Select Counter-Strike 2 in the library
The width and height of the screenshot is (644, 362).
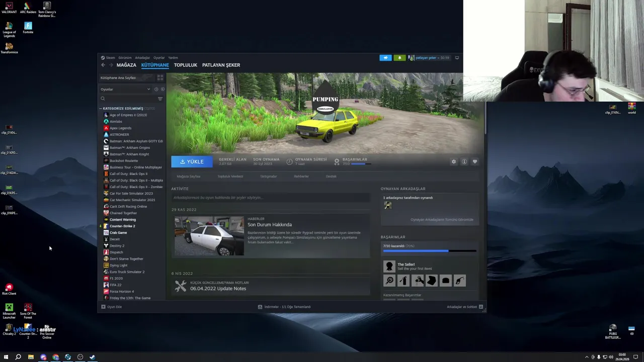pos(122,226)
